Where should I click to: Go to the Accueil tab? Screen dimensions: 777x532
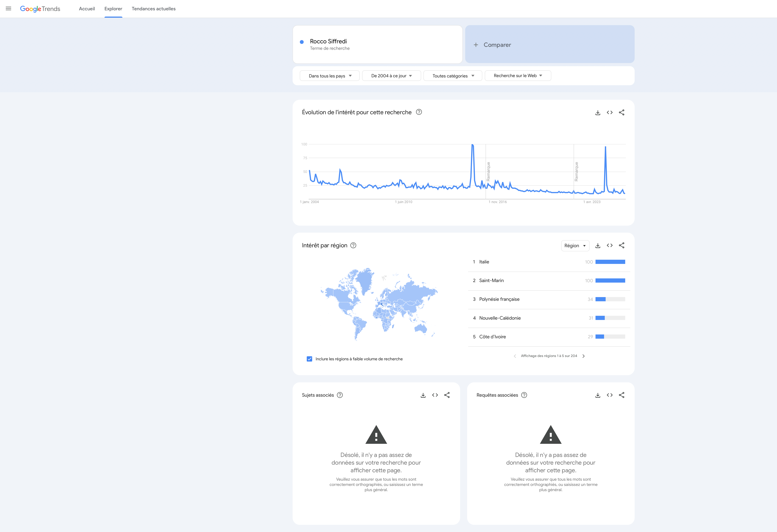coord(87,9)
